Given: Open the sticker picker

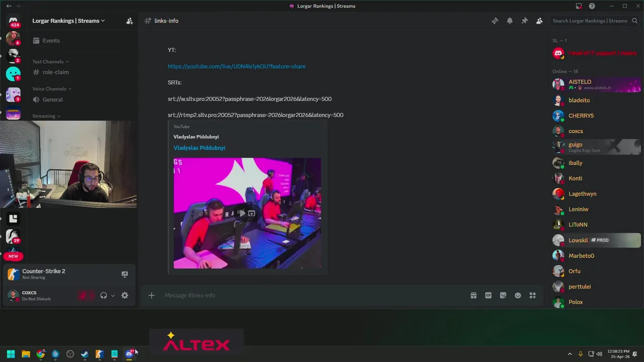Looking at the screenshot, I should coord(503,295).
